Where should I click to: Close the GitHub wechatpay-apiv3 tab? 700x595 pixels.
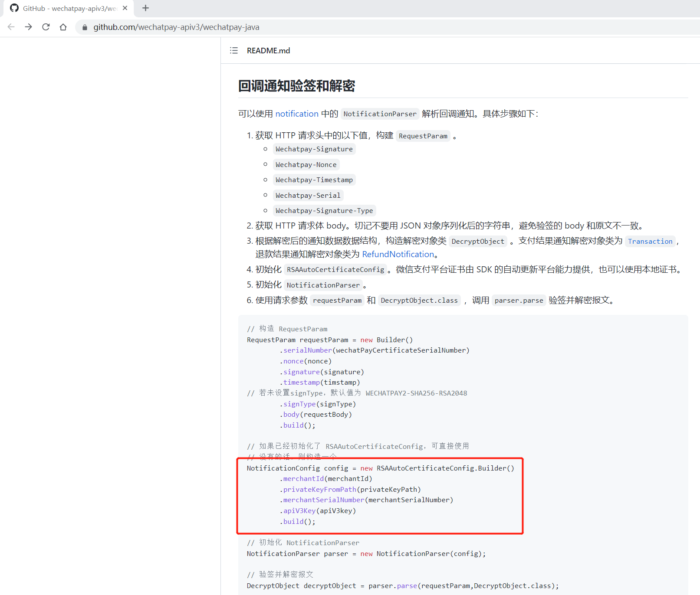point(125,8)
